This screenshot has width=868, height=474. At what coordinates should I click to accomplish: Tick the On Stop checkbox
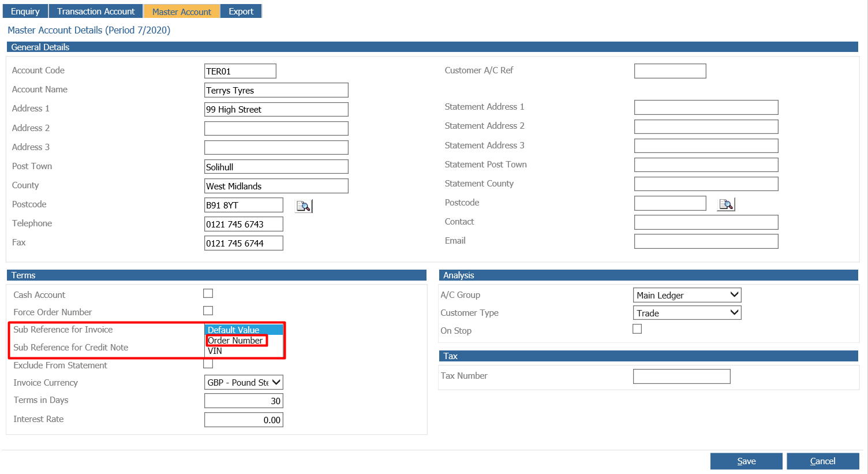pyautogui.click(x=637, y=329)
